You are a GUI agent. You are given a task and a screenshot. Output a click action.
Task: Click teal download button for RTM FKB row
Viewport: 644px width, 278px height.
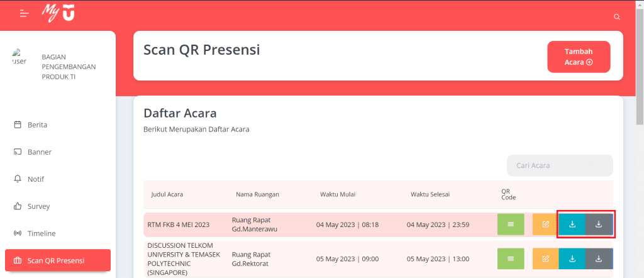click(x=572, y=225)
